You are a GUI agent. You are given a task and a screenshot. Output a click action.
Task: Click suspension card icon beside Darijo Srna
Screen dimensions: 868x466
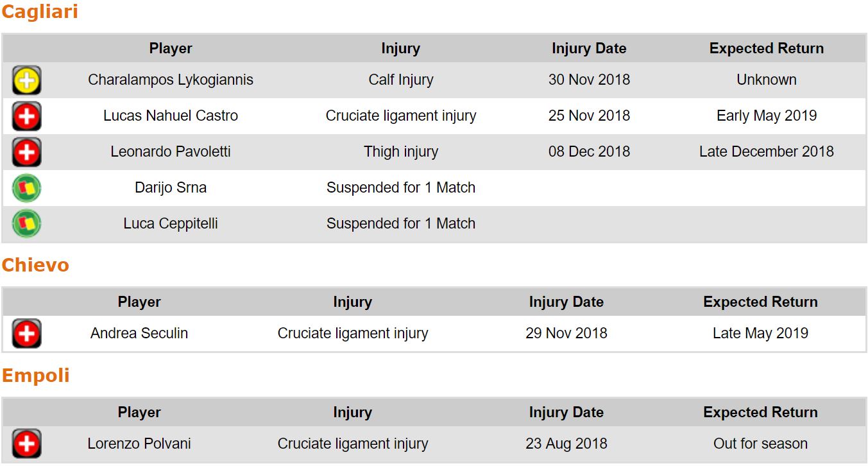click(26, 188)
